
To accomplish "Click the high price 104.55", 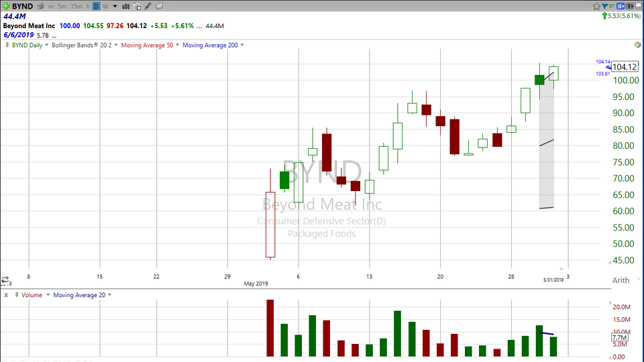I will tap(93, 26).
